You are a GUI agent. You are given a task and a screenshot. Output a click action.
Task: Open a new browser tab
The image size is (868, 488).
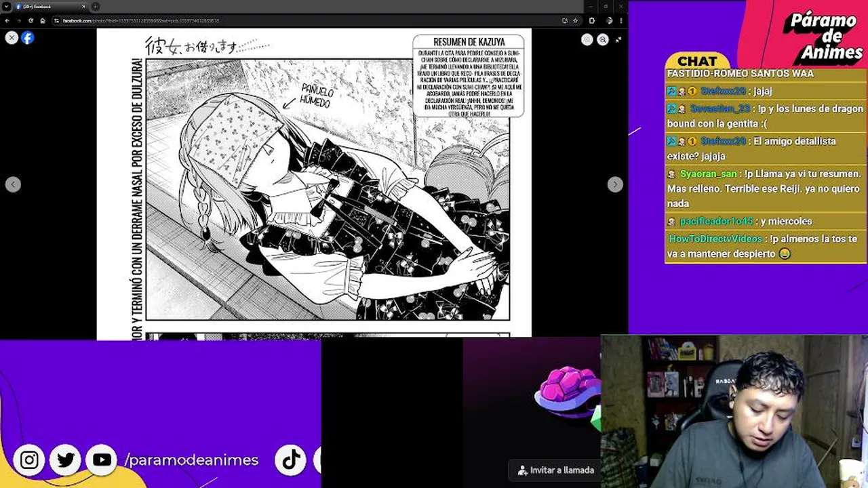[x=96, y=7]
